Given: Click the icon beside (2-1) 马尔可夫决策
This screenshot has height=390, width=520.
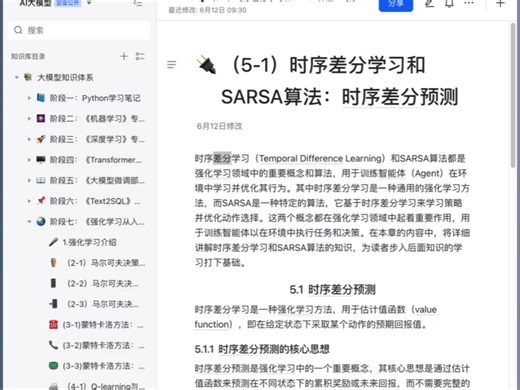Looking at the screenshot, I should pos(53,263).
